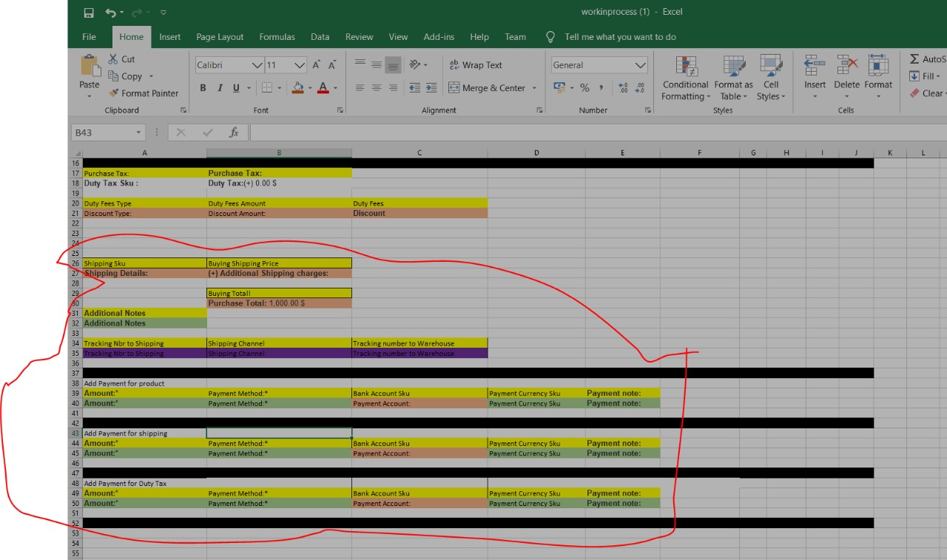
Task: Toggle Italic text formatting
Action: coord(220,88)
